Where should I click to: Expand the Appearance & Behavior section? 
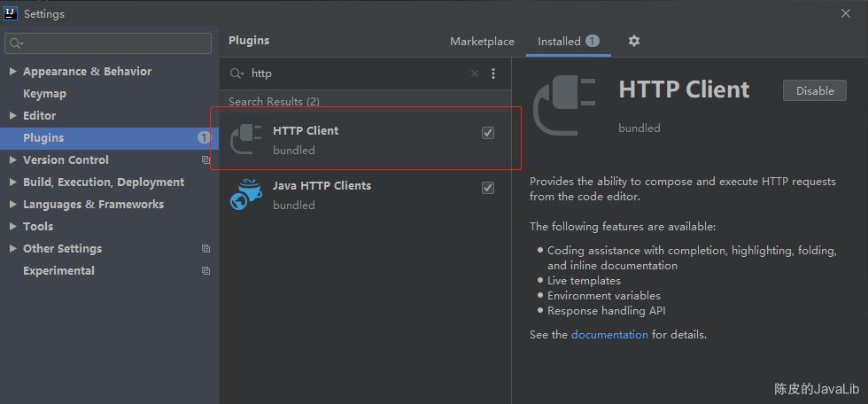[x=12, y=71]
